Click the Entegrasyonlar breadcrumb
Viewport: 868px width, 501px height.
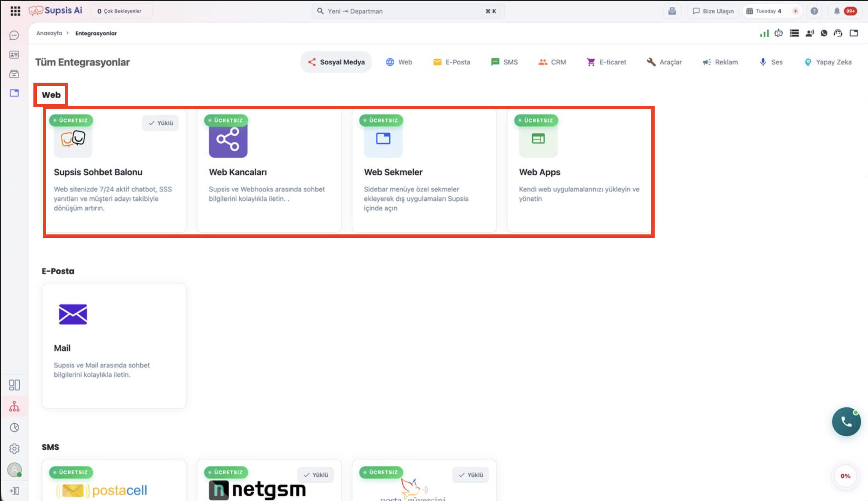tap(96, 33)
